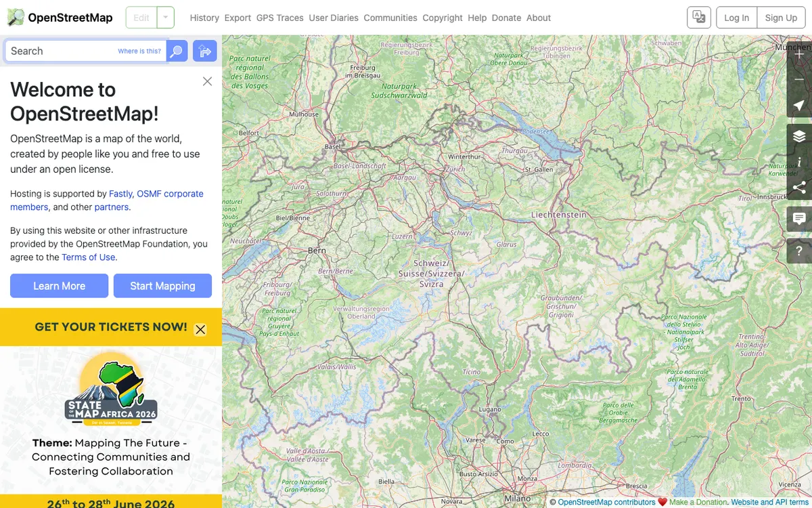Open the Donate link in header
812x508 pixels.
[506, 18]
